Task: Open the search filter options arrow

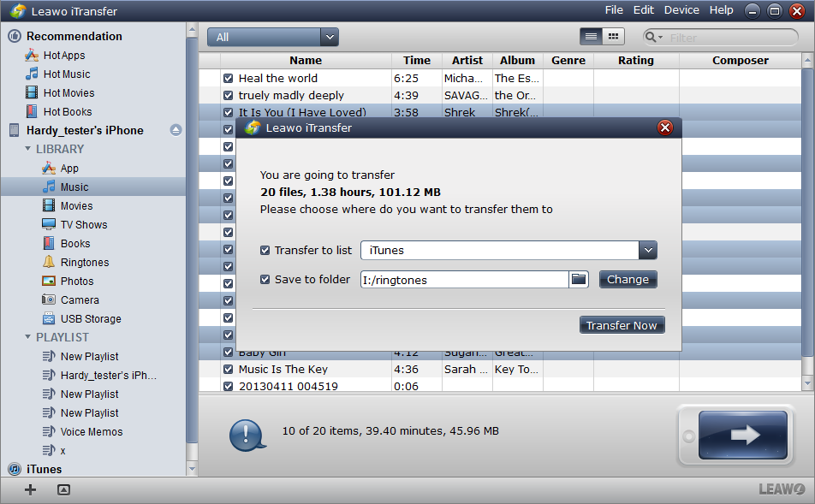Action: [661, 38]
